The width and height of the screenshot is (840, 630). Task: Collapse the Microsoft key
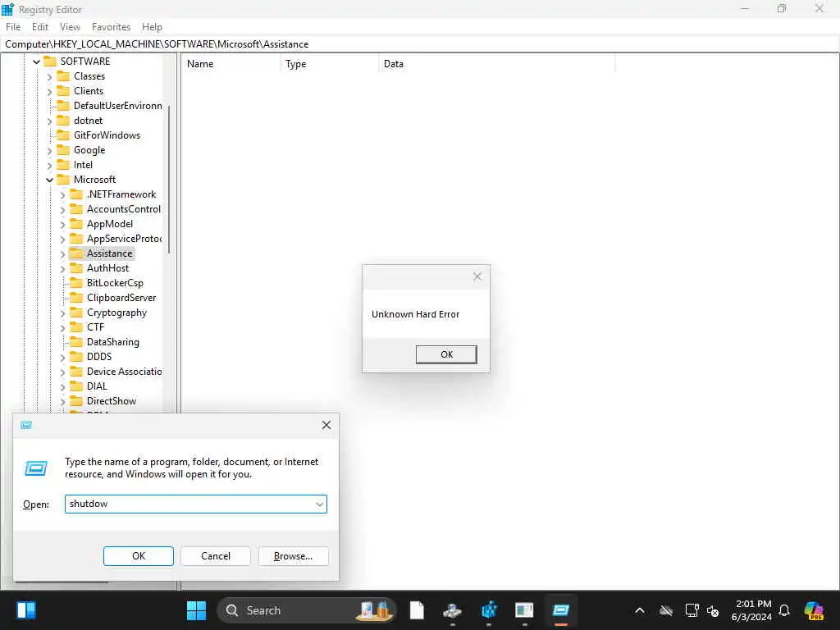tap(49, 180)
